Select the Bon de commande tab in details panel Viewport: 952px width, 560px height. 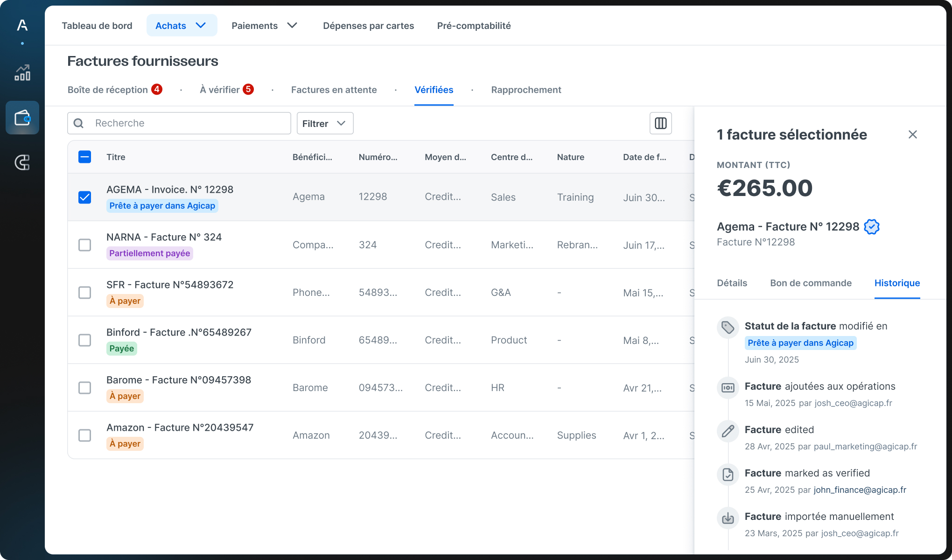click(811, 283)
